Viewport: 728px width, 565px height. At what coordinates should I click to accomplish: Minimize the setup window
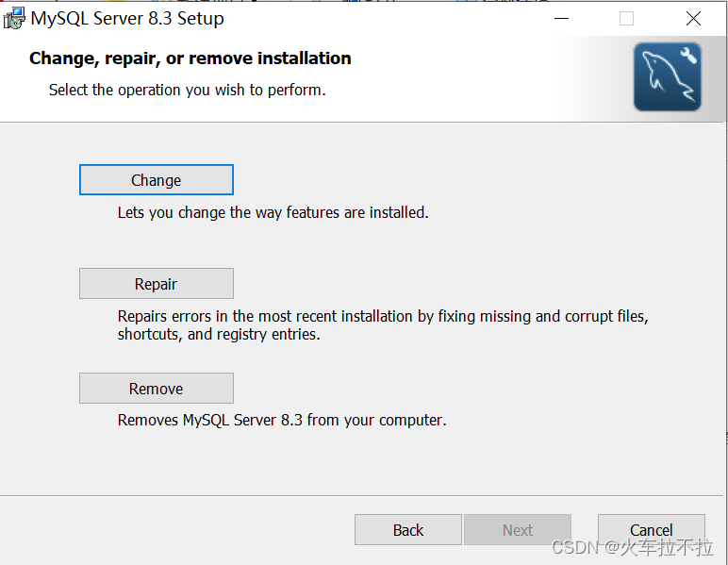click(x=561, y=19)
